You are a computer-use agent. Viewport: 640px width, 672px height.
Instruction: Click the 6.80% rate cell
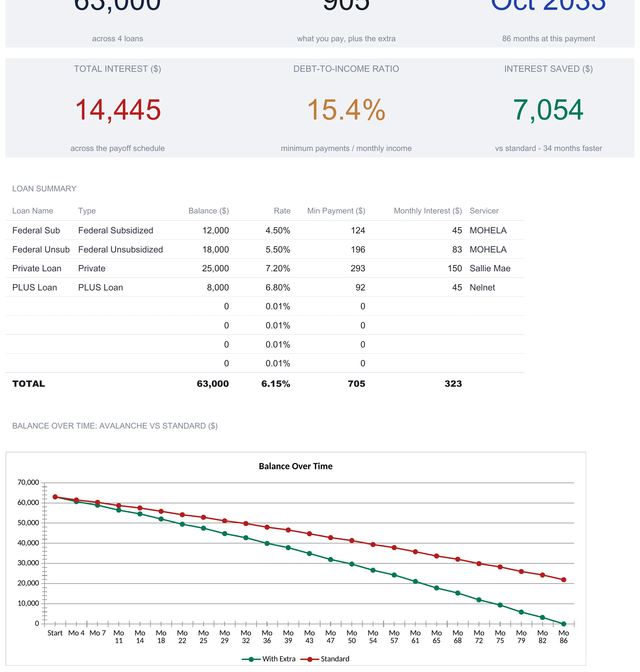(x=278, y=288)
